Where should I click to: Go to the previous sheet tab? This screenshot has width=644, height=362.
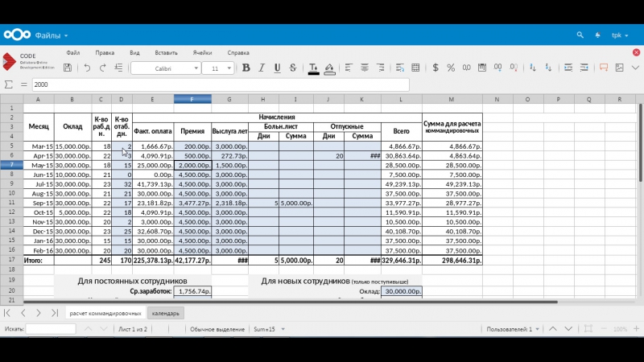point(23,313)
